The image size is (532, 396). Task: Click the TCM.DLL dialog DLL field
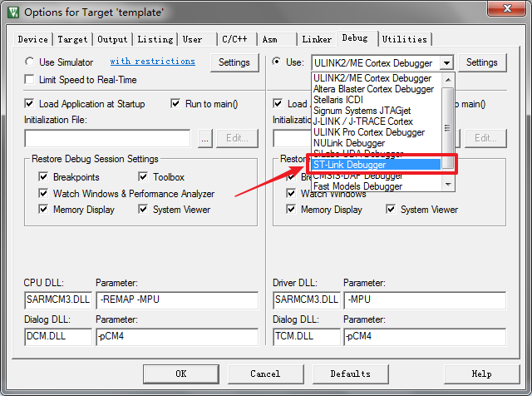[x=307, y=337]
